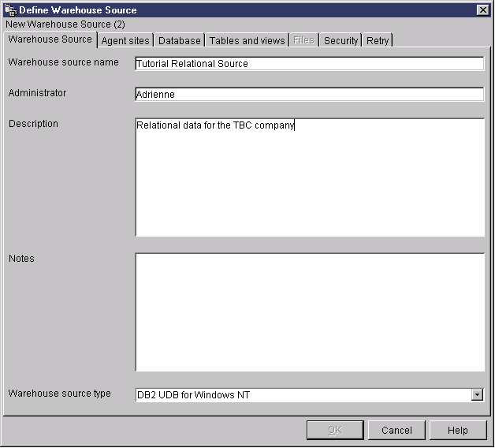
Task: Open the Warehouse source type dropdown arrow
Action: click(x=478, y=394)
